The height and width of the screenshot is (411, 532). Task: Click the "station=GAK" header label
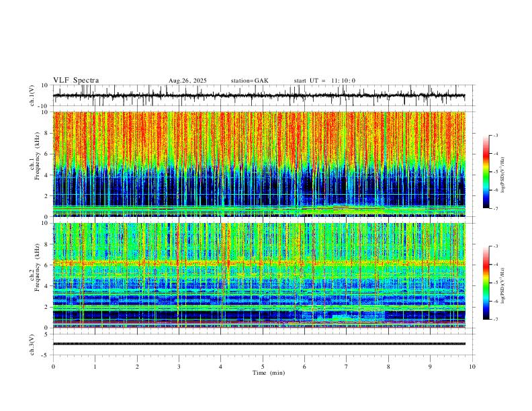[250, 81]
